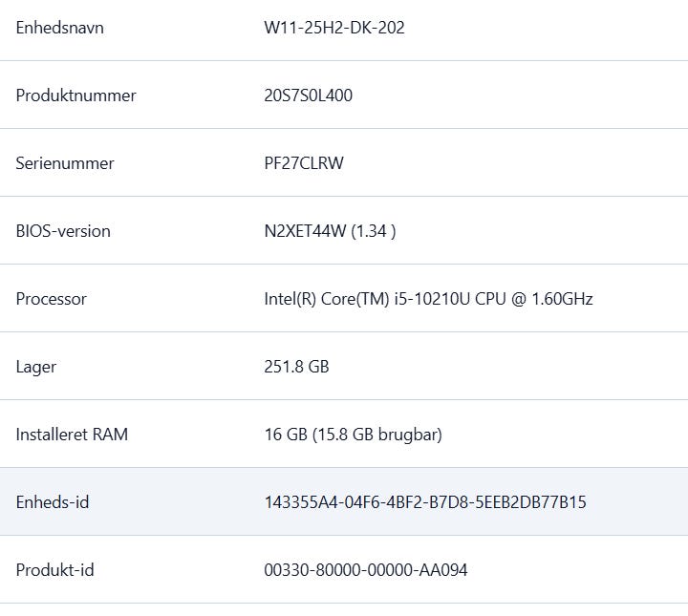The height and width of the screenshot is (616, 688).
Task: Select serial number PF27CLRW
Action: click(x=303, y=163)
